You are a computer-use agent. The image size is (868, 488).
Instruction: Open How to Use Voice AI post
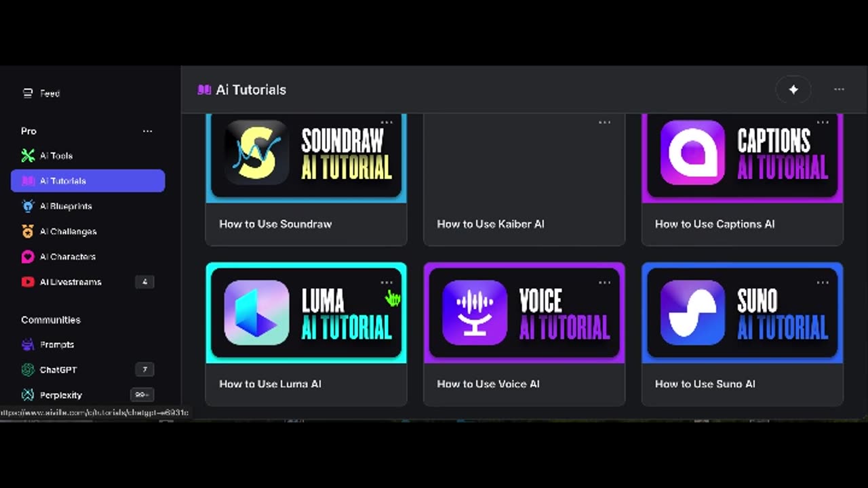click(488, 384)
